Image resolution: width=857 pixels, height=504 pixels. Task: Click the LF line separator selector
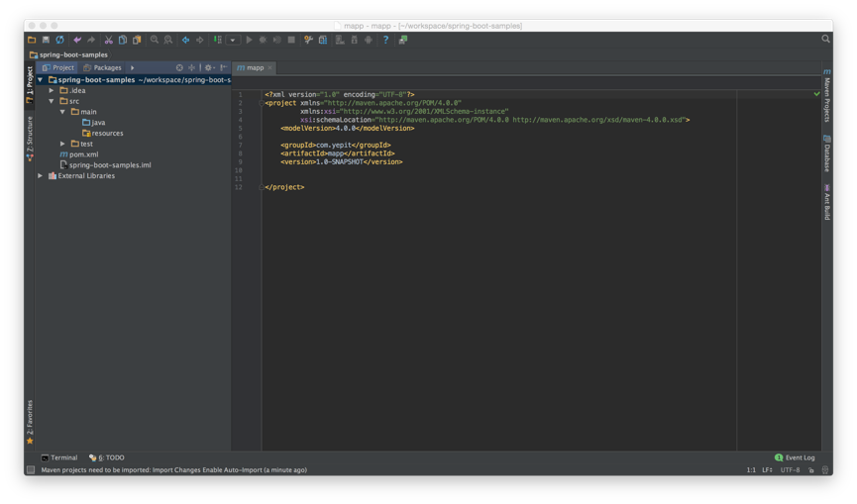pyautogui.click(x=768, y=469)
